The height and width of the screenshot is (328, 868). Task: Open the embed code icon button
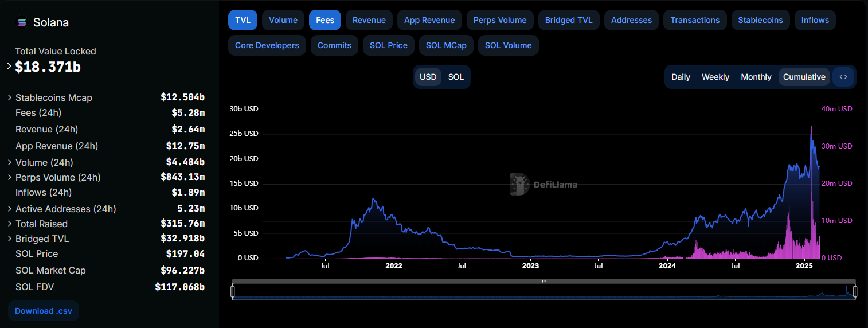click(843, 77)
